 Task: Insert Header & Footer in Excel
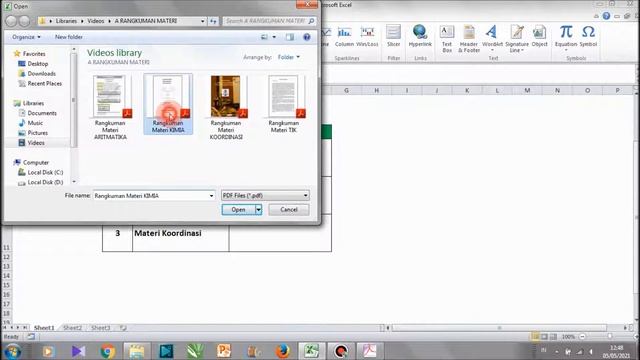pos(469,39)
